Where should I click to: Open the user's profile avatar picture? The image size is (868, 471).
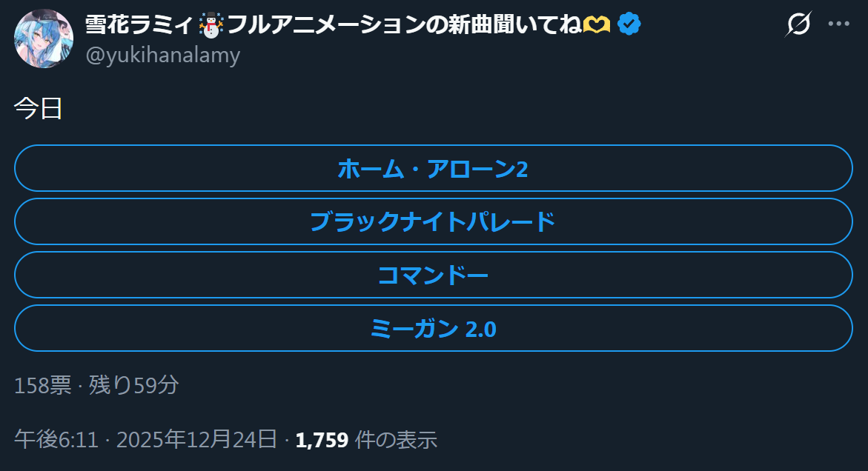[44, 39]
